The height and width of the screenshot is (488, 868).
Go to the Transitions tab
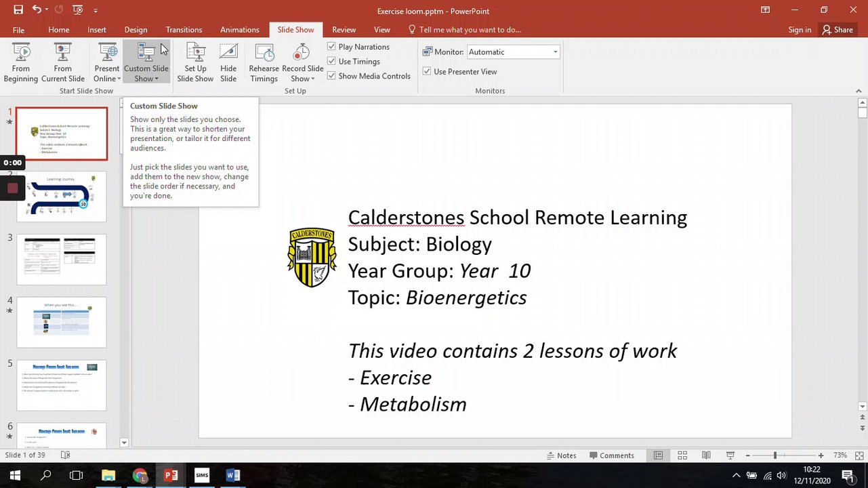(184, 30)
